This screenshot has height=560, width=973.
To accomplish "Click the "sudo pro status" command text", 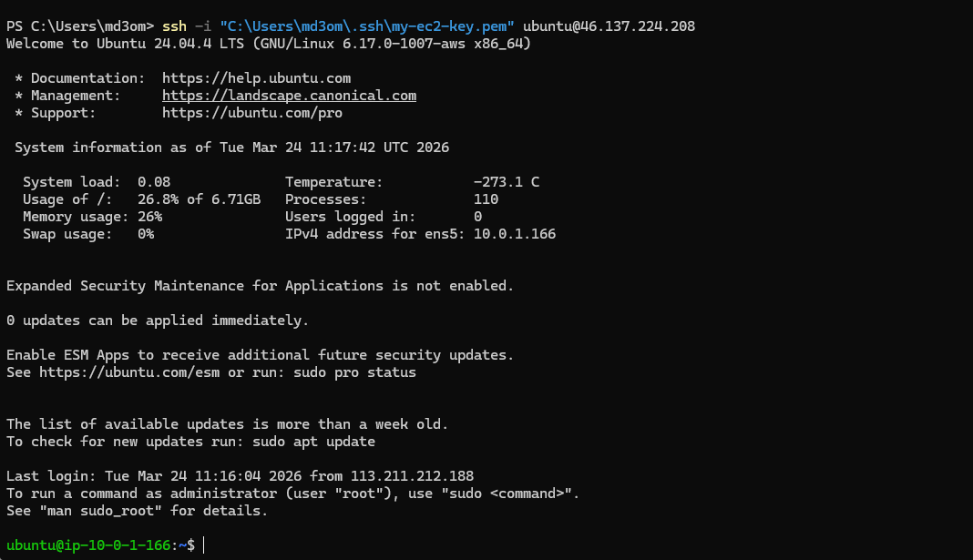I will point(354,372).
